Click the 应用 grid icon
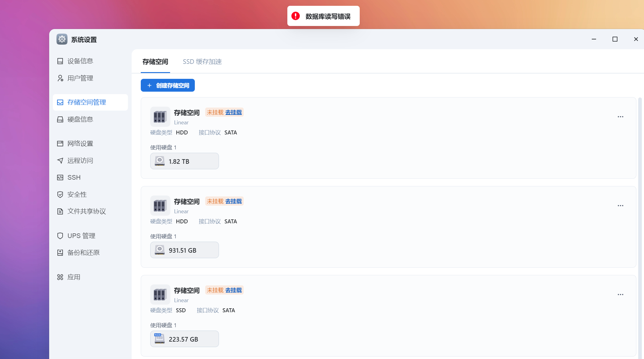Image resolution: width=644 pixels, height=359 pixels. point(60,277)
